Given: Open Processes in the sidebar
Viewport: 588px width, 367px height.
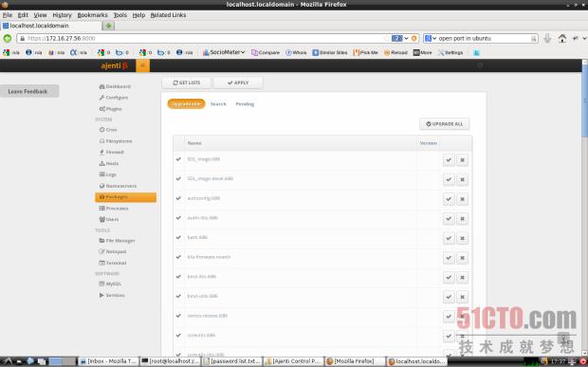Looking at the screenshot, I should pos(114,209).
